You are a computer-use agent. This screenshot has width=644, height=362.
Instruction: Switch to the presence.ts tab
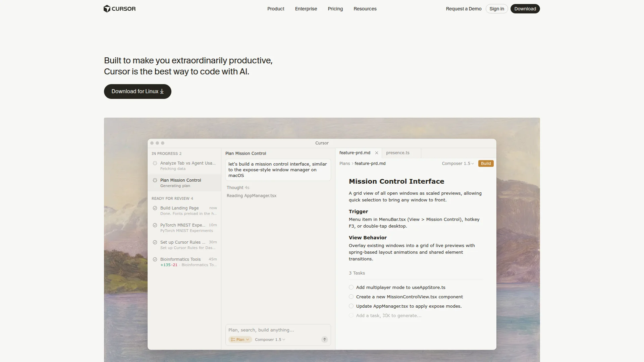pos(398,153)
